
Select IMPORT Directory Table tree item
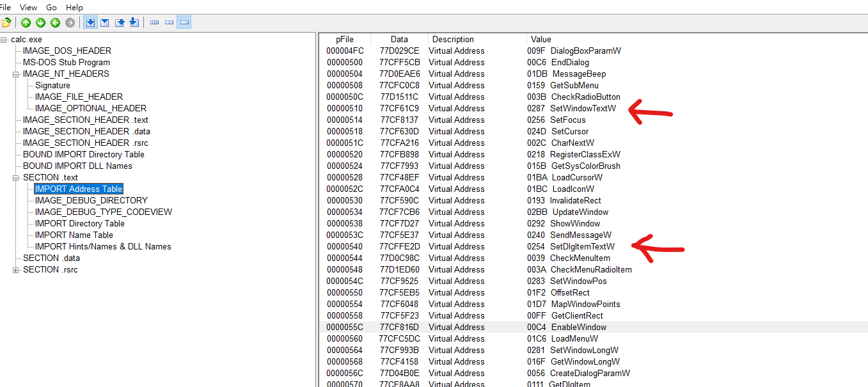[79, 224]
